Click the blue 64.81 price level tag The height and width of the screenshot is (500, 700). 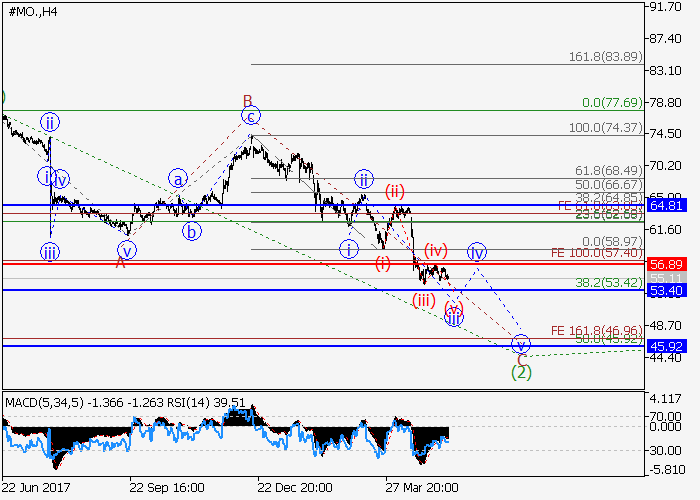coord(665,205)
